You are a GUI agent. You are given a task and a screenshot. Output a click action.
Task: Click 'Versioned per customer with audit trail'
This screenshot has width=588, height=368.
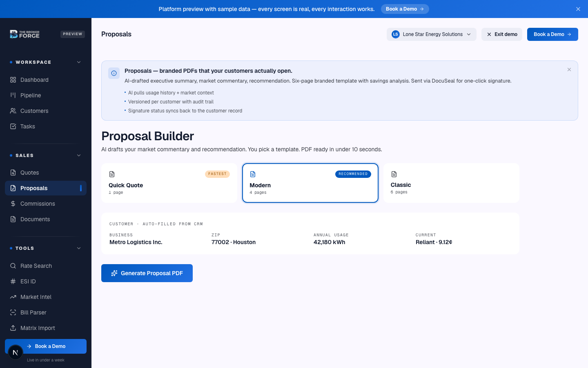point(171,102)
